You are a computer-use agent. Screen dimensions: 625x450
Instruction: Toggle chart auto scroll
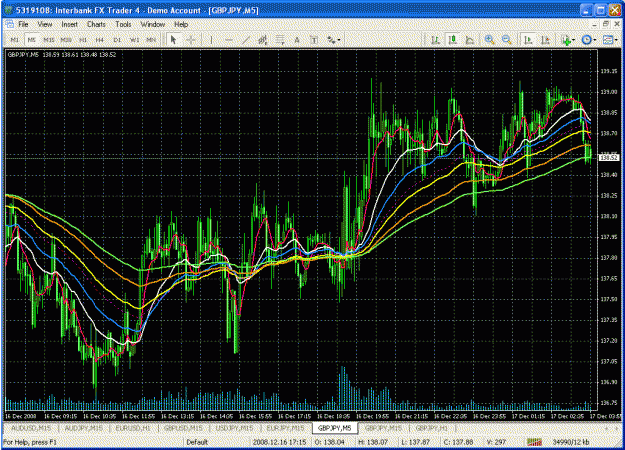[x=528, y=40]
